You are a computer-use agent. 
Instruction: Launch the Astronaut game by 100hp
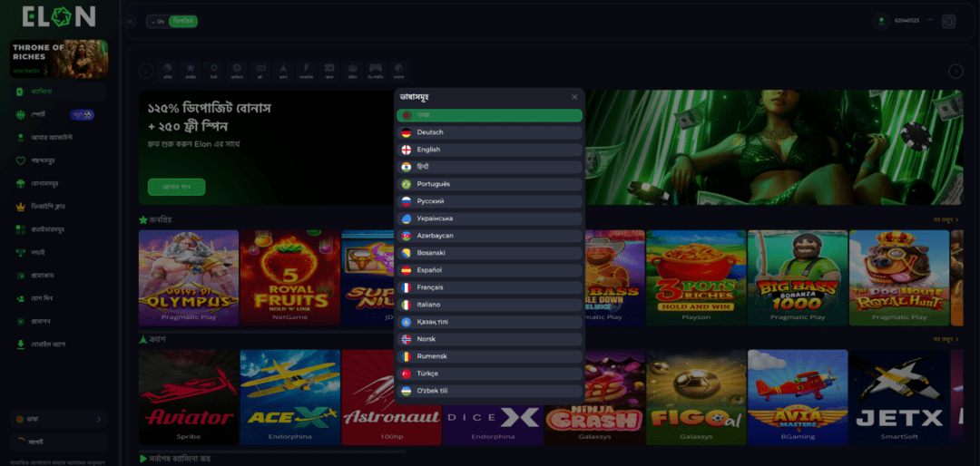pyautogui.click(x=391, y=397)
